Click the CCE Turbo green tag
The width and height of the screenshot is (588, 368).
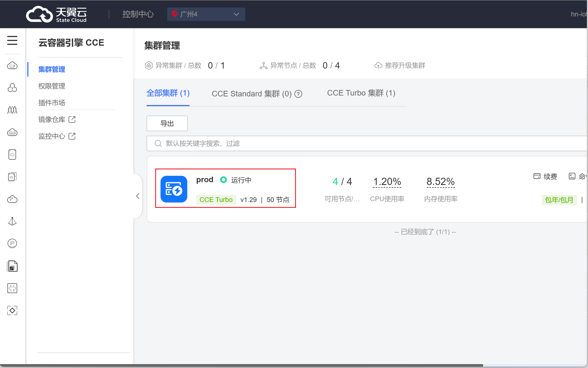click(216, 200)
